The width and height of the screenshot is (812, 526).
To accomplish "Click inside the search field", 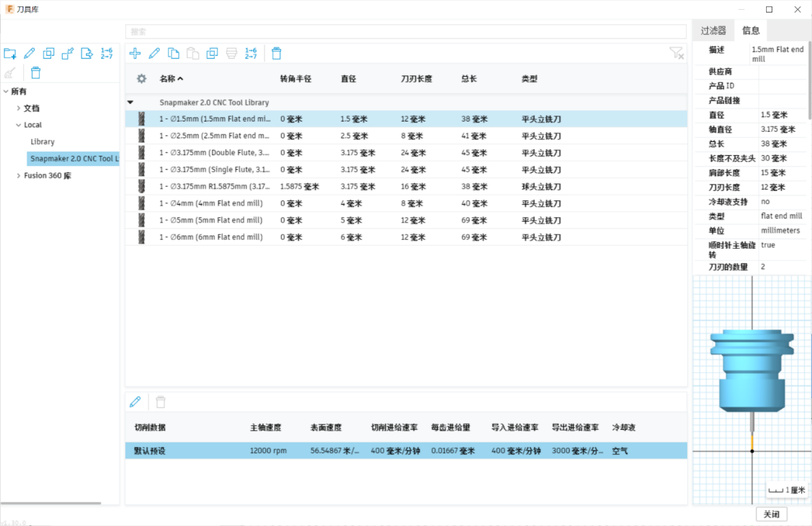I will pos(405,31).
